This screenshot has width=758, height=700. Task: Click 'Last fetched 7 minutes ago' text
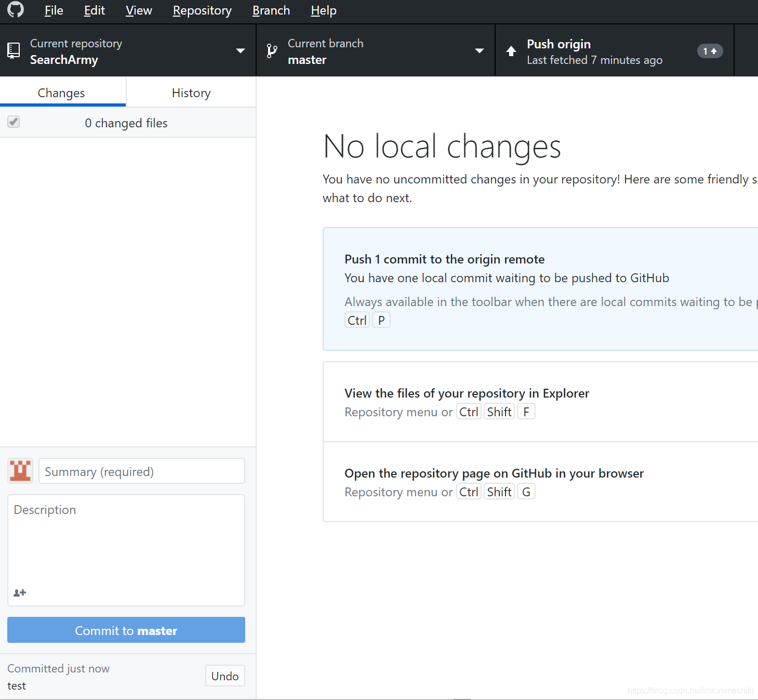pyautogui.click(x=594, y=60)
